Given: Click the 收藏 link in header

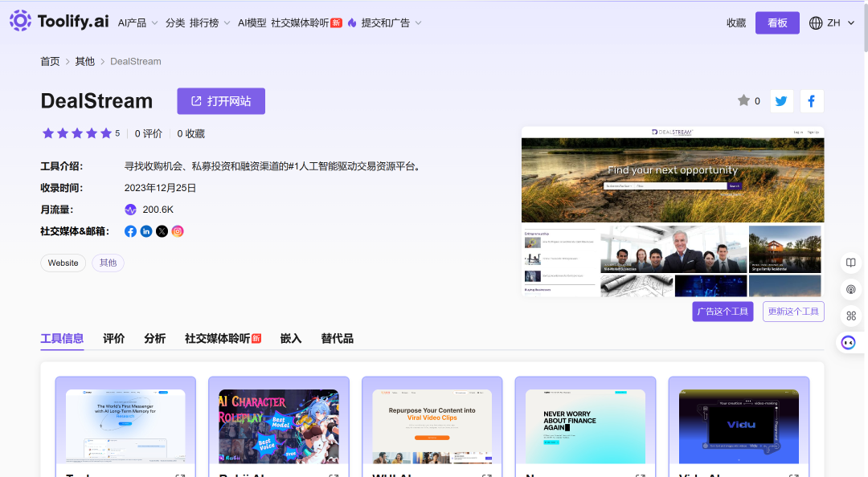Looking at the screenshot, I should tap(736, 22).
